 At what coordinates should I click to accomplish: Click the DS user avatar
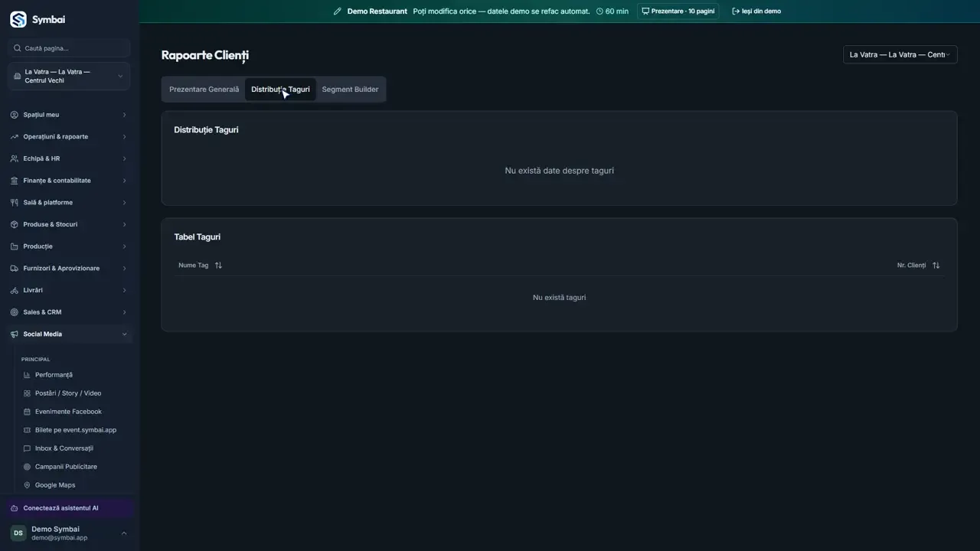click(18, 533)
